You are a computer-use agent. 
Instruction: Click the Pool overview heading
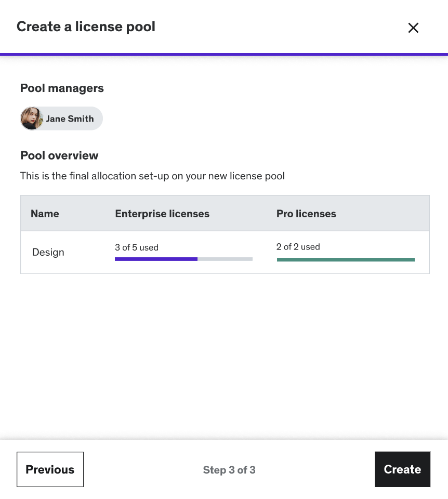click(59, 155)
